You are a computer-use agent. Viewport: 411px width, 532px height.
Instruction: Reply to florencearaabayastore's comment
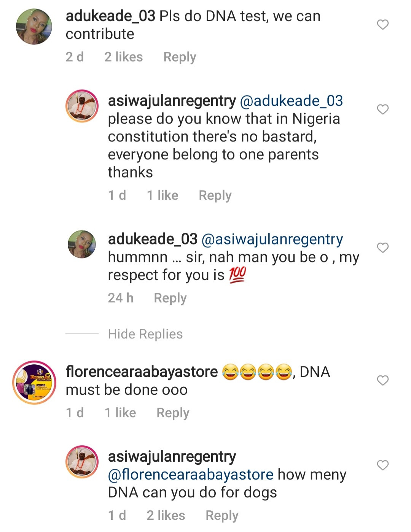pyautogui.click(x=173, y=413)
